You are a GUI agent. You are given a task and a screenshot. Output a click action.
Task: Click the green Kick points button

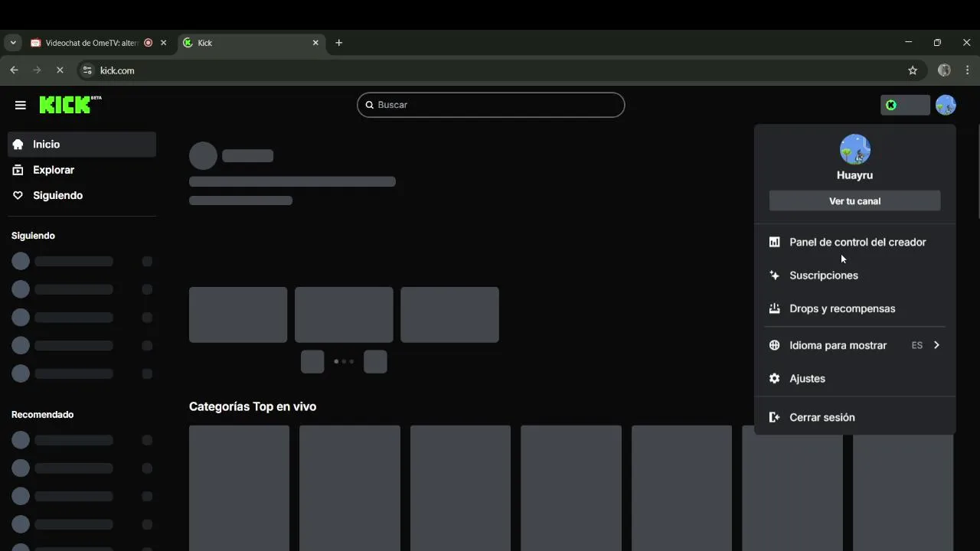coord(905,105)
